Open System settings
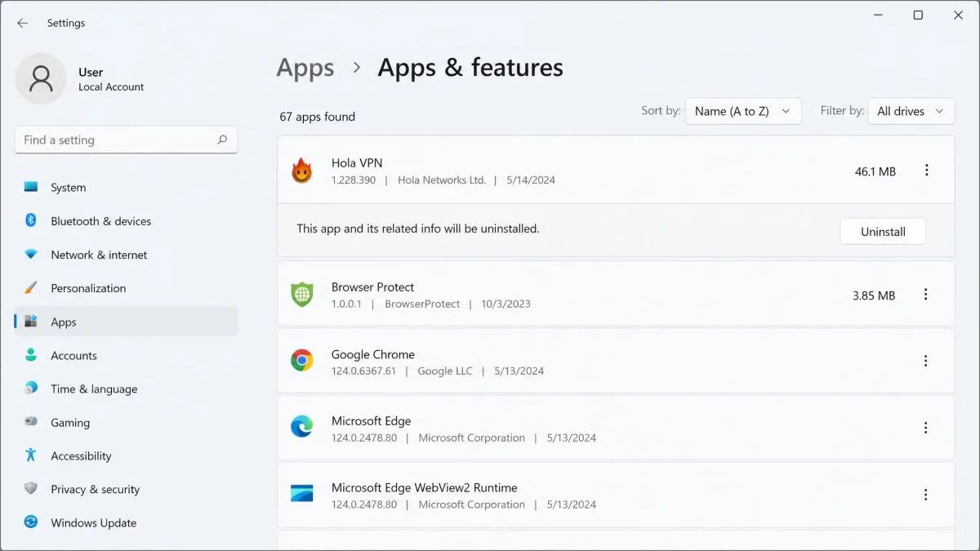 coord(127,187)
